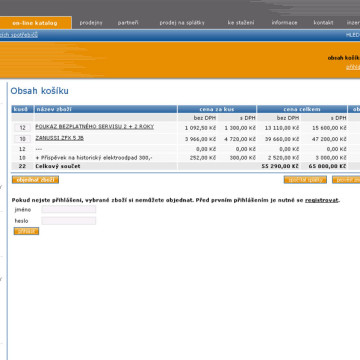360x360 pixels.
Task: Click the 13 110,00 Kč total cell
Action: coord(282,128)
